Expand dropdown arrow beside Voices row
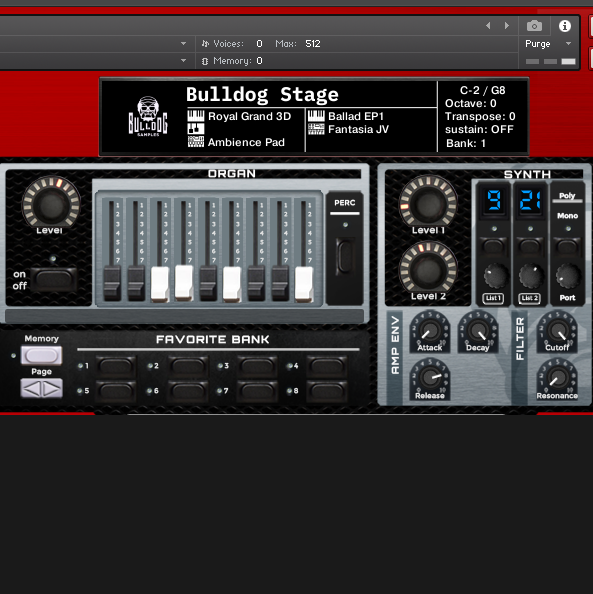The image size is (593, 594). 183,44
